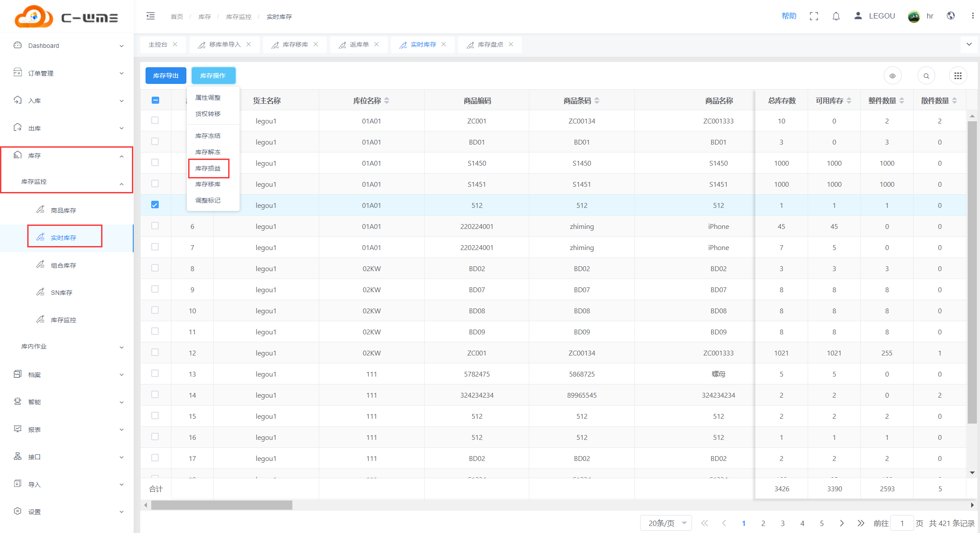Check row 17 BD02 checkbox

tap(155, 458)
